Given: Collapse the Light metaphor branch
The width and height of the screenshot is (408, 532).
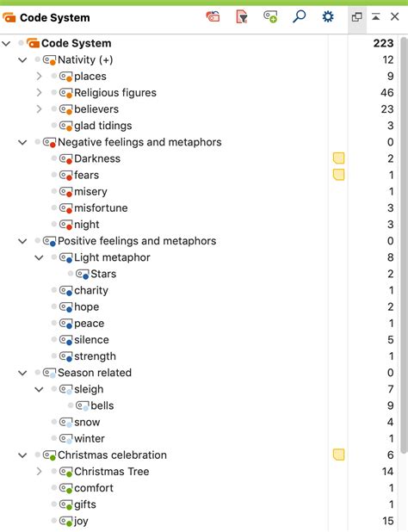Looking at the screenshot, I should 39,257.
